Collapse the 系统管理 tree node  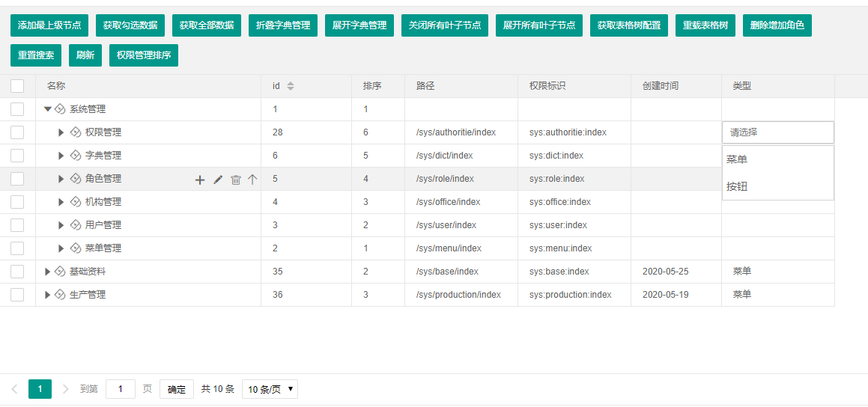point(48,109)
